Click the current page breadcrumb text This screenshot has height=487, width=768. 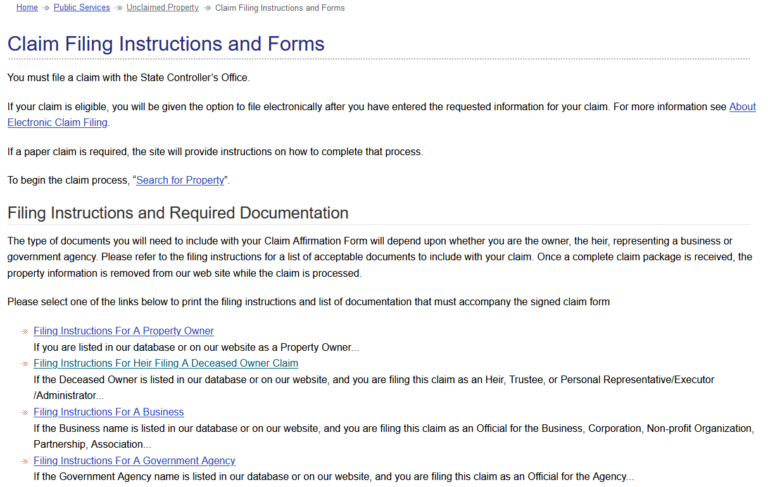coord(280,8)
